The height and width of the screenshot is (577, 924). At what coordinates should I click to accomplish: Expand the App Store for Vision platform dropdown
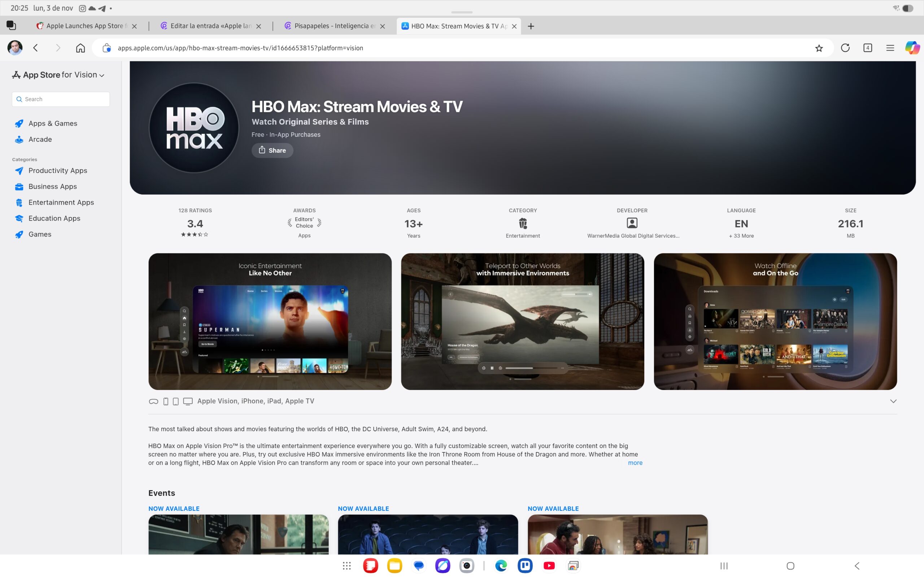(x=101, y=75)
